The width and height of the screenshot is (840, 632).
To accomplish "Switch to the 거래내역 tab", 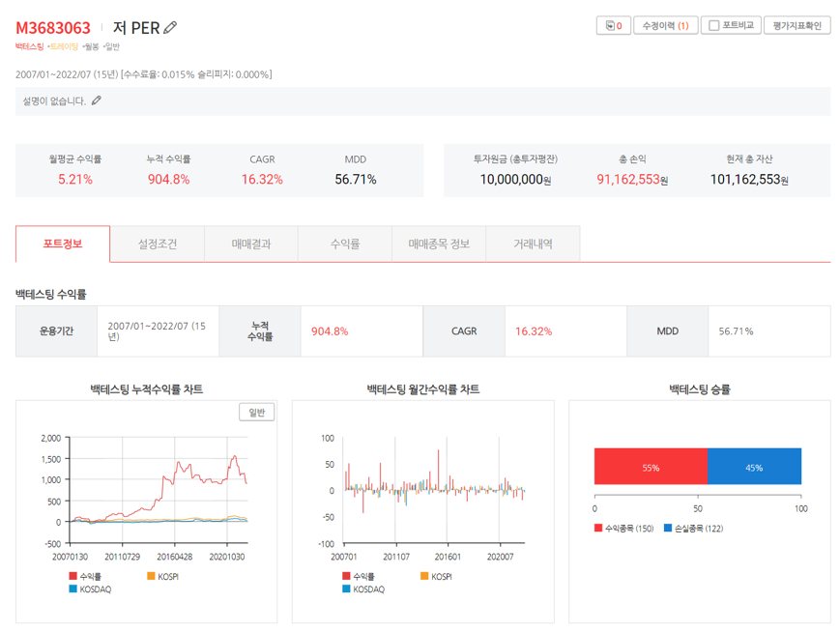I will pyautogui.click(x=533, y=244).
